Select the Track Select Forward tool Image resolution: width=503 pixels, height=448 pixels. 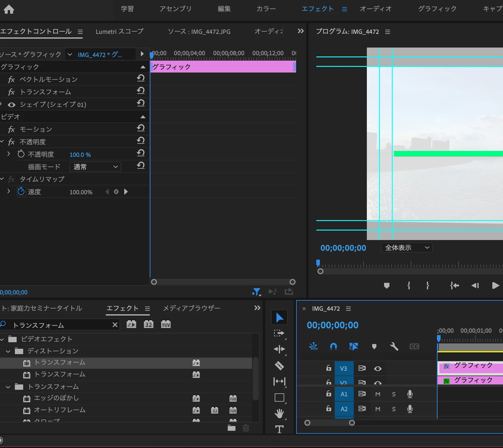pyautogui.click(x=279, y=333)
